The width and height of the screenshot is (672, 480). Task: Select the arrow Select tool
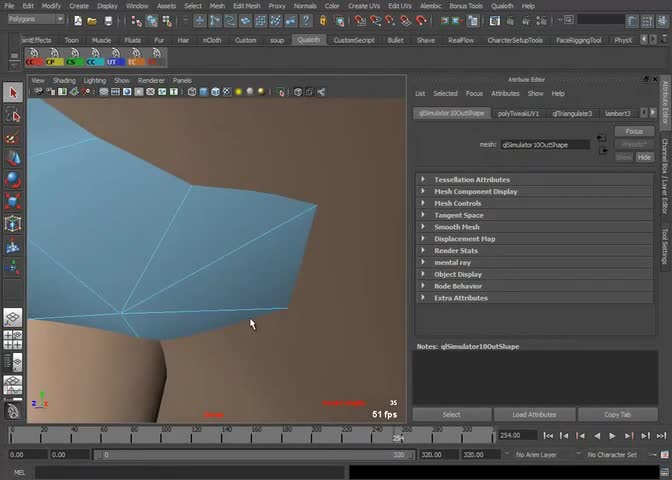coord(13,93)
